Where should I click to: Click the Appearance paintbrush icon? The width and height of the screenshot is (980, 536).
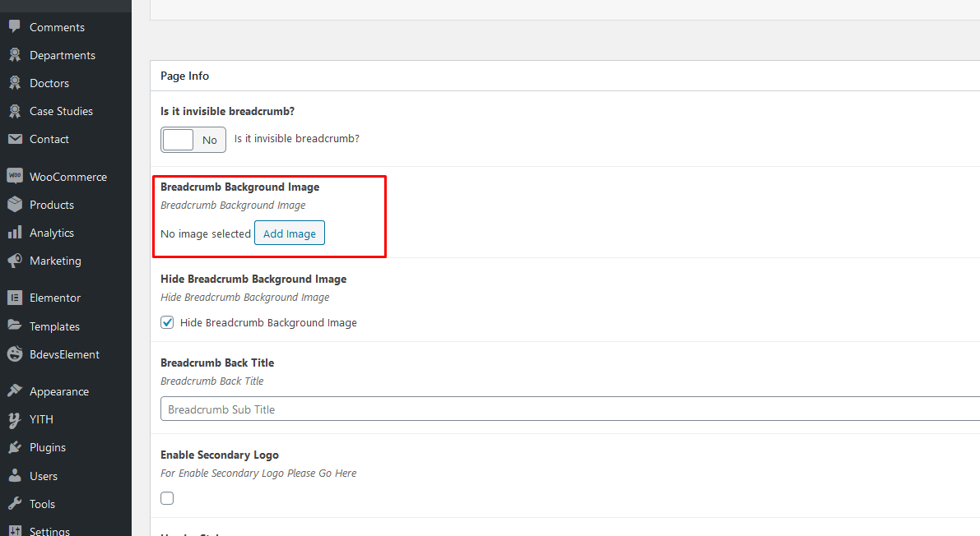coord(14,391)
